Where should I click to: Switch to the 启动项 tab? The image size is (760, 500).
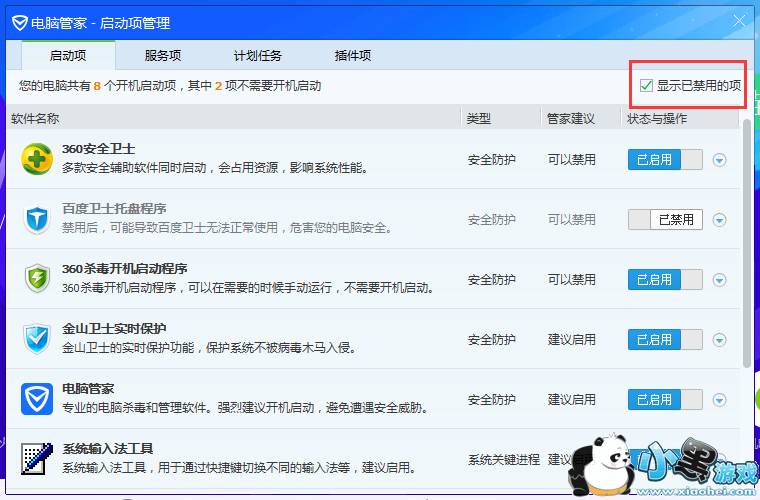click(x=68, y=55)
